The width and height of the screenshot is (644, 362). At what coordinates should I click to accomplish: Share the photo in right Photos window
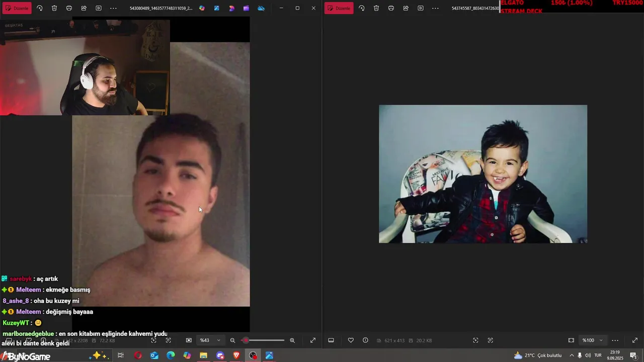tap(406, 8)
